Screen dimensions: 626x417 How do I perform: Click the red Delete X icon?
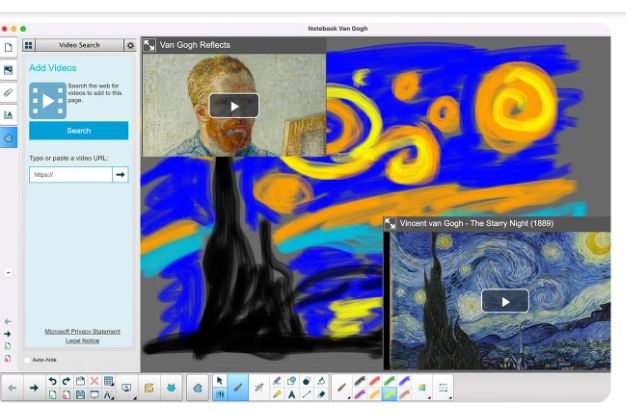pyautogui.click(x=94, y=381)
